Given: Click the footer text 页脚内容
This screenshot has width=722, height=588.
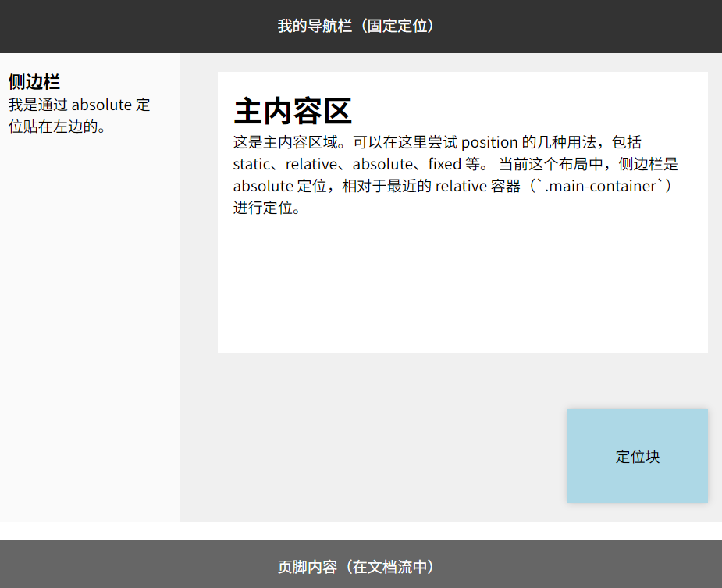Looking at the screenshot, I should click(355, 567).
